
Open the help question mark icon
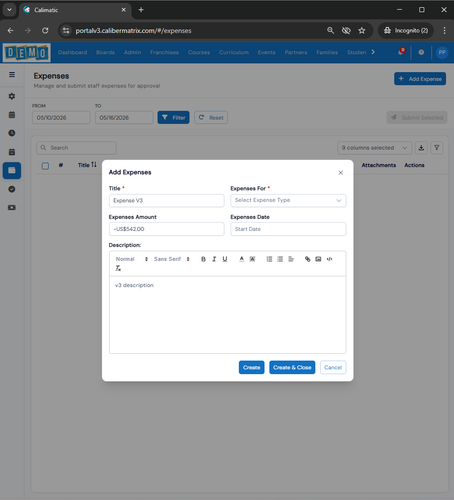[421, 52]
